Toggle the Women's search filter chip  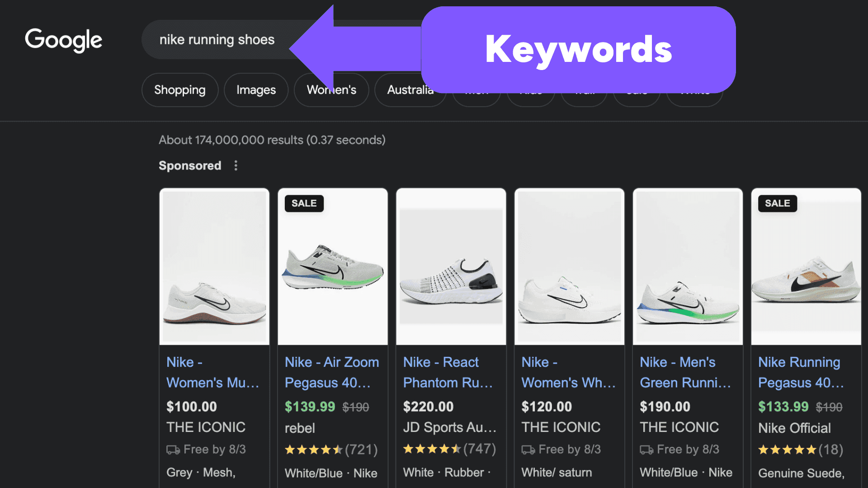(331, 90)
